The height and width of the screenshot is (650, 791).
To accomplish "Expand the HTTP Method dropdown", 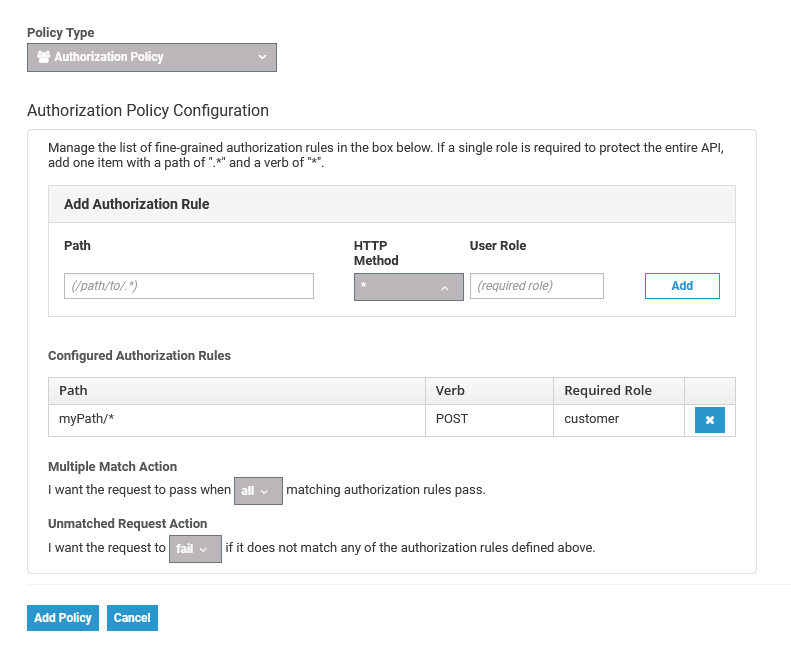I will [x=408, y=286].
